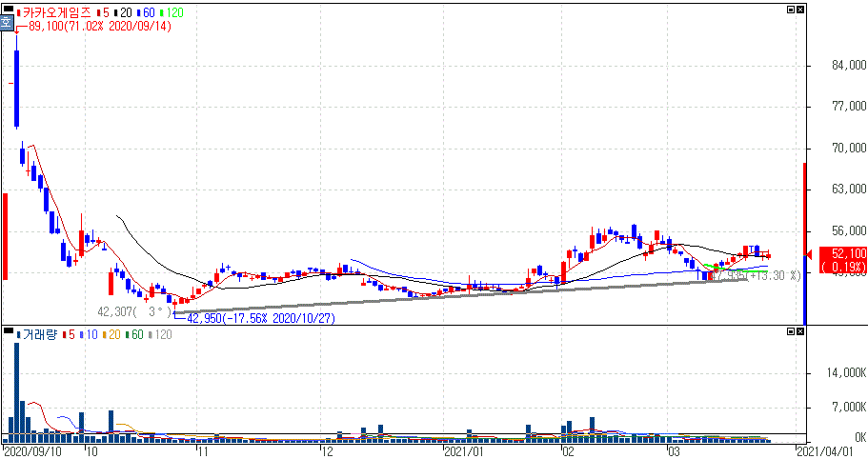Select the gray rising trendline
868x459 pixels.
coord(459,296)
